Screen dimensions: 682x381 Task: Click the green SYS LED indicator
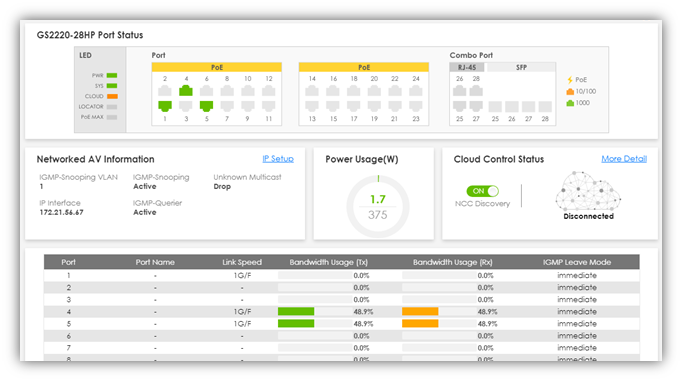coord(112,86)
